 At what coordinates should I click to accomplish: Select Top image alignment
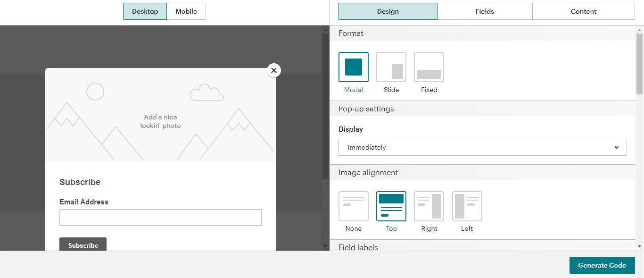pos(391,206)
